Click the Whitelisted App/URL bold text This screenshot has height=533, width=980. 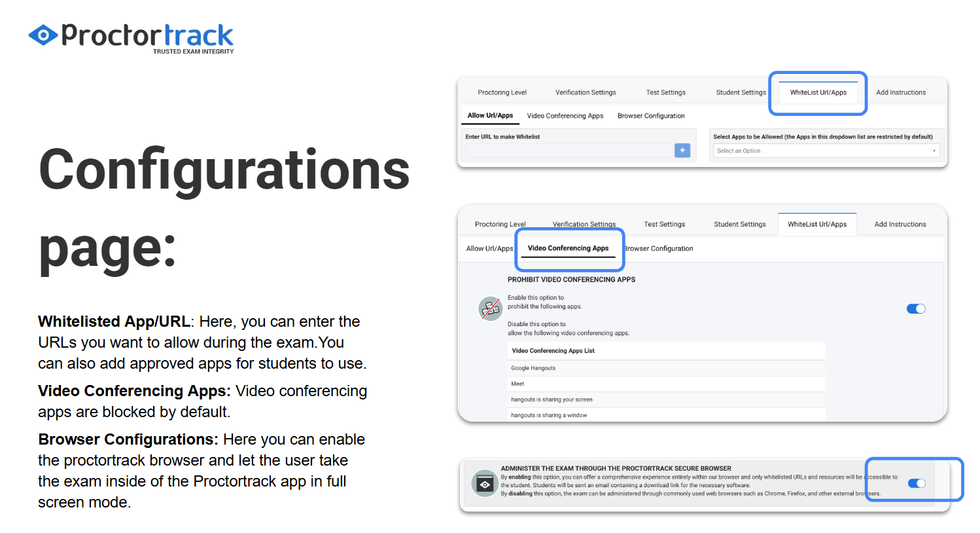click(x=114, y=322)
